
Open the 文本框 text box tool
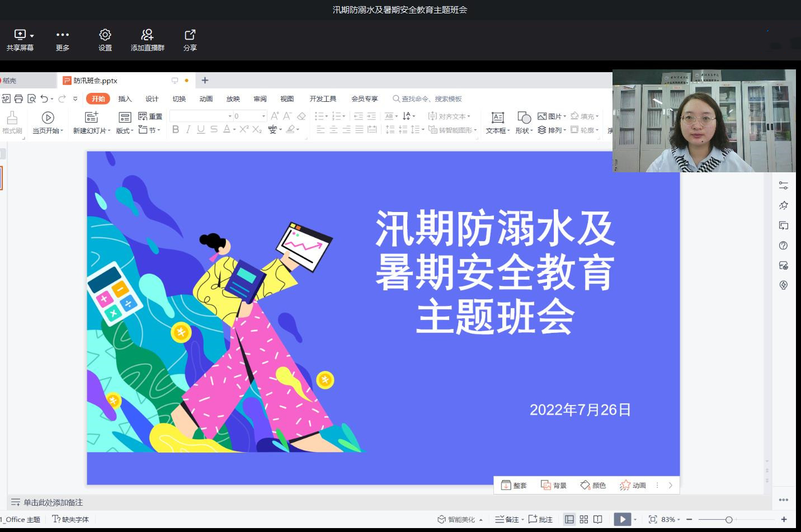[497, 122]
